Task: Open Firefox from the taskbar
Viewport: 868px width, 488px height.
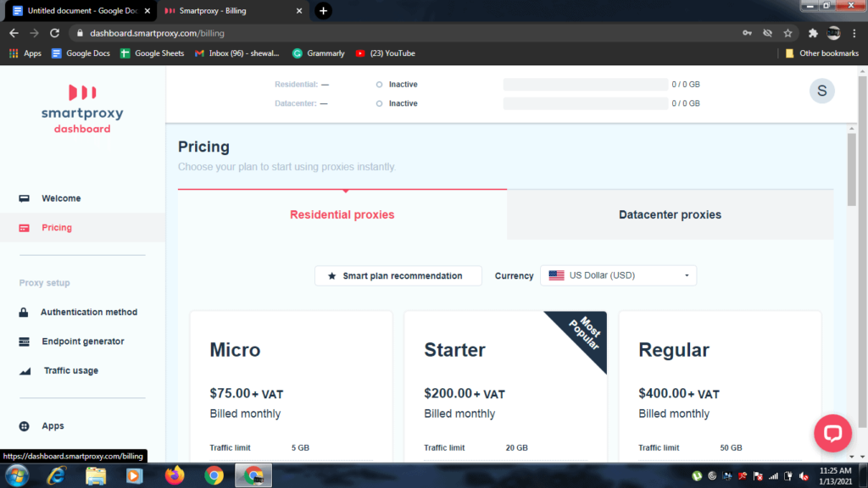Action: (x=175, y=476)
